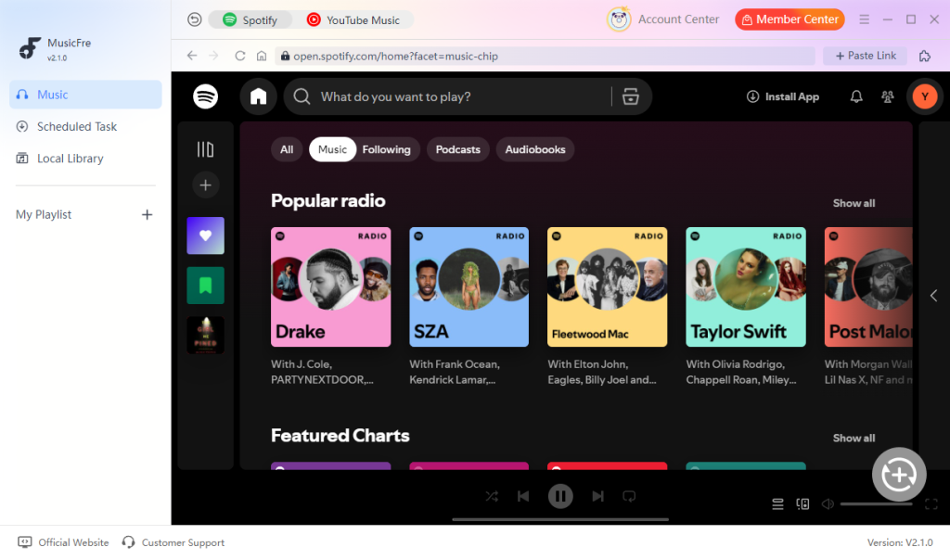Expand Your Library panel icon
This screenshot has width=950, height=560.
pos(205,149)
